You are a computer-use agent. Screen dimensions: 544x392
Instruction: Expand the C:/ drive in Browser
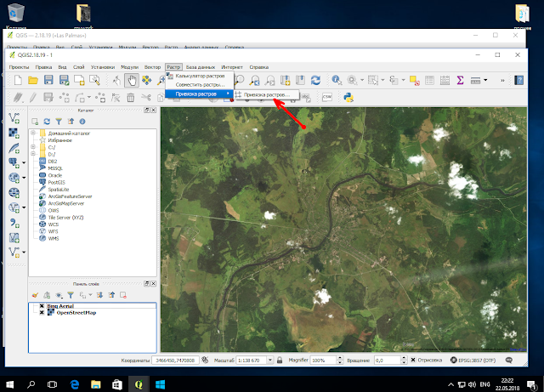coord(33,147)
